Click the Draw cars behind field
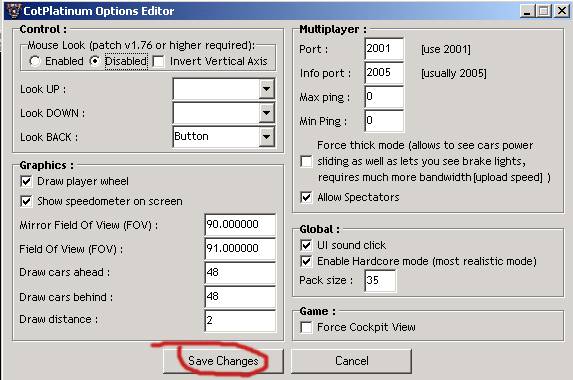Viewport: 573px width, 380px height. pyautogui.click(x=240, y=296)
